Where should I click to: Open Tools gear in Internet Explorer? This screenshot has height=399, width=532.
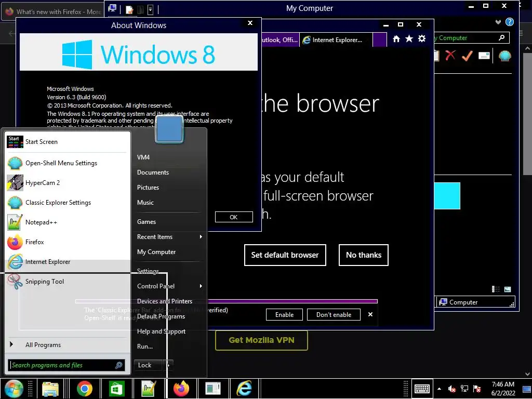pyautogui.click(x=422, y=38)
